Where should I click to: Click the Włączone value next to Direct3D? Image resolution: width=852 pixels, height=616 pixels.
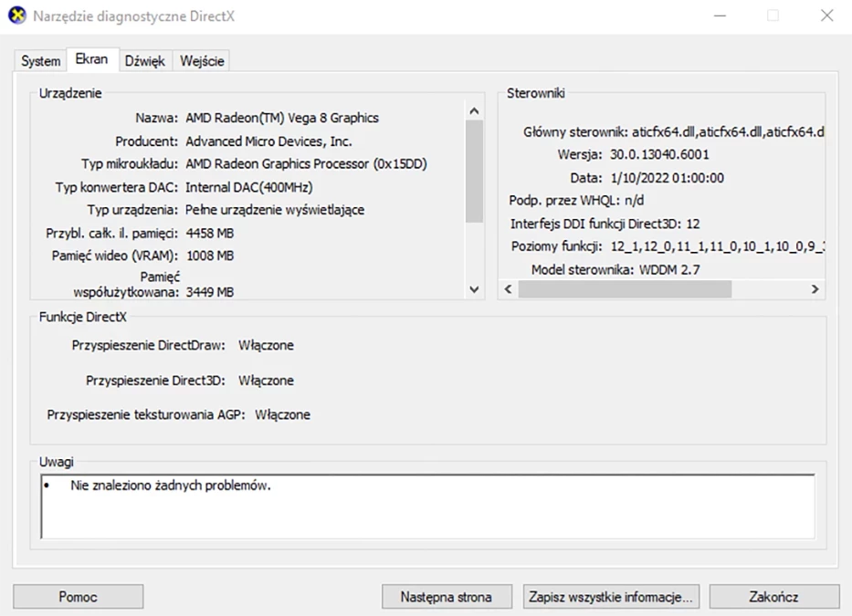pyautogui.click(x=267, y=381)
